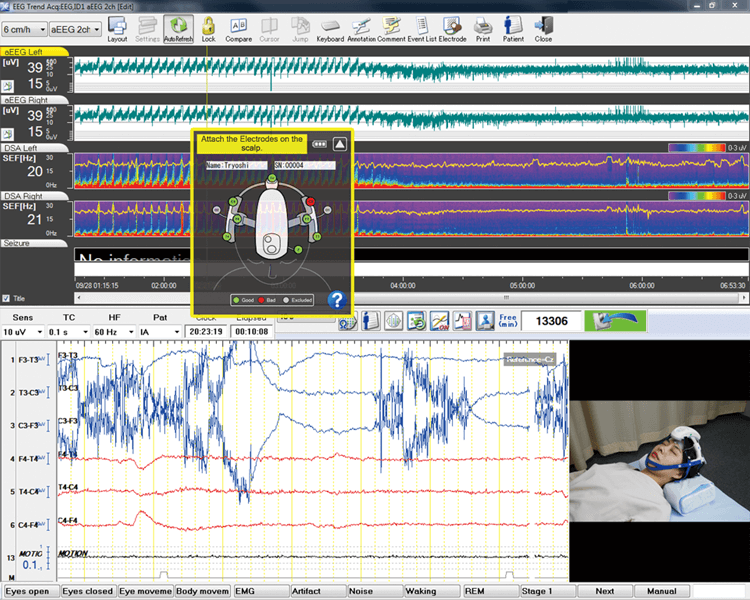Open the Keyboard tool

click(330, 29)
